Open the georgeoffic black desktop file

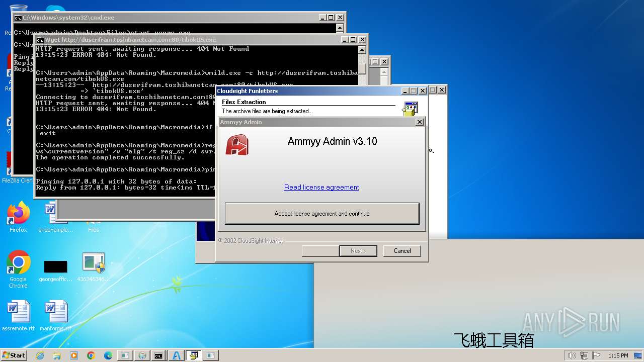coord(56,271)
